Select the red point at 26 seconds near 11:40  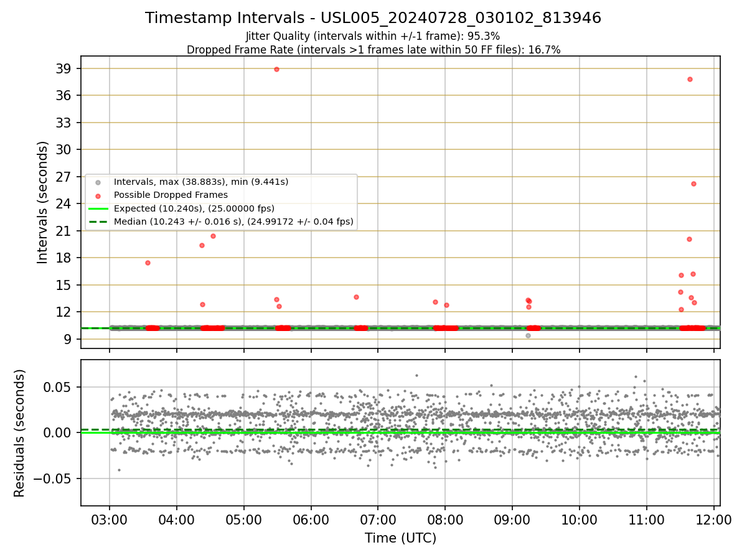pyautogui.click(x=693, y=184)
